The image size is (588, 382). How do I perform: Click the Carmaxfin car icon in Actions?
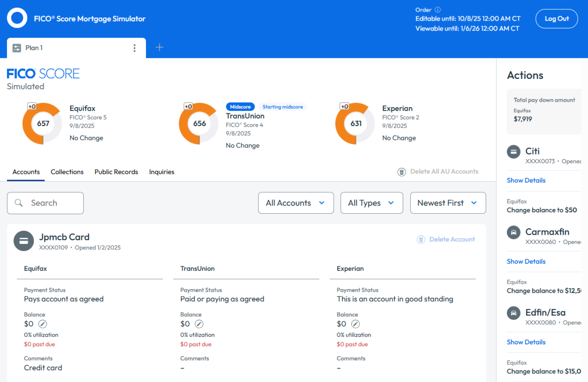[514, 233]
